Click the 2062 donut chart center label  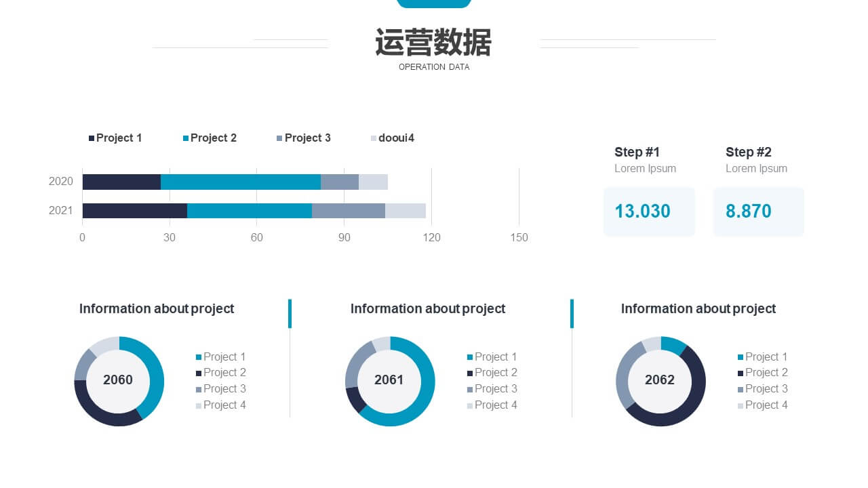660,380
